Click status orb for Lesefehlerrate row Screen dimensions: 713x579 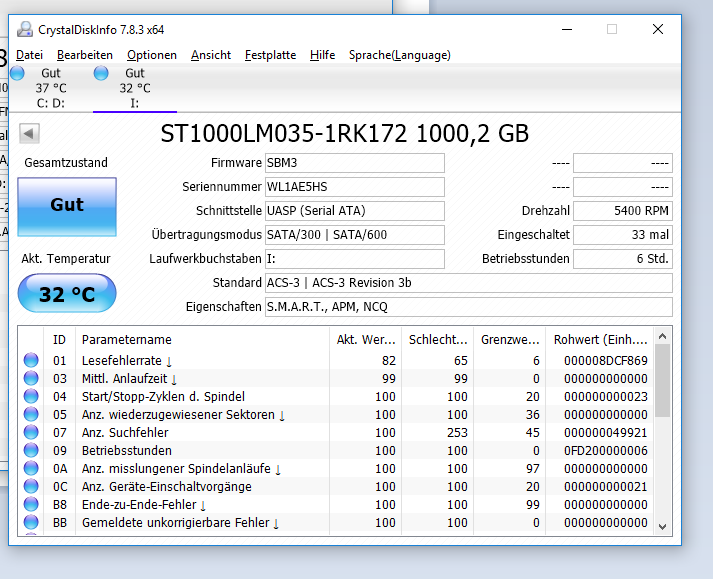[31, 360]
